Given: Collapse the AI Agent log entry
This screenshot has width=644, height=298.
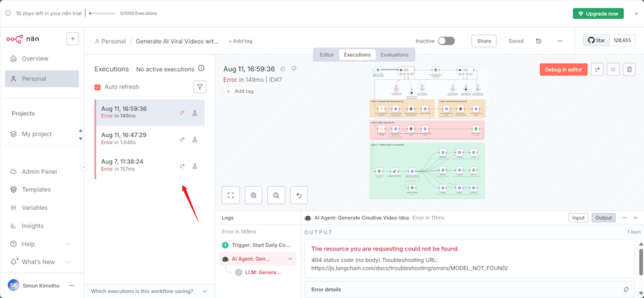Looking at the screenshot, I should pyautogui.click(x=291, y=259).
